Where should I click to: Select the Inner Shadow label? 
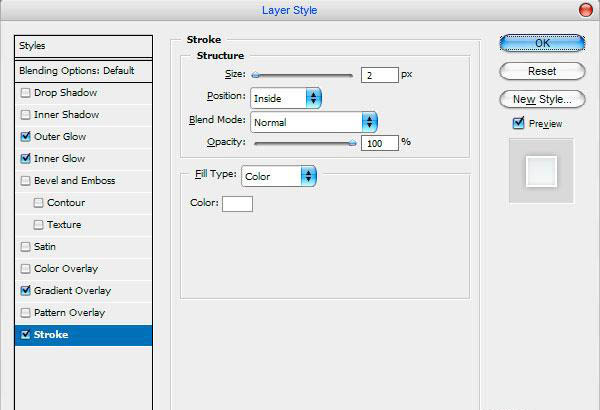pyautogui.click(x=66, y=115)
